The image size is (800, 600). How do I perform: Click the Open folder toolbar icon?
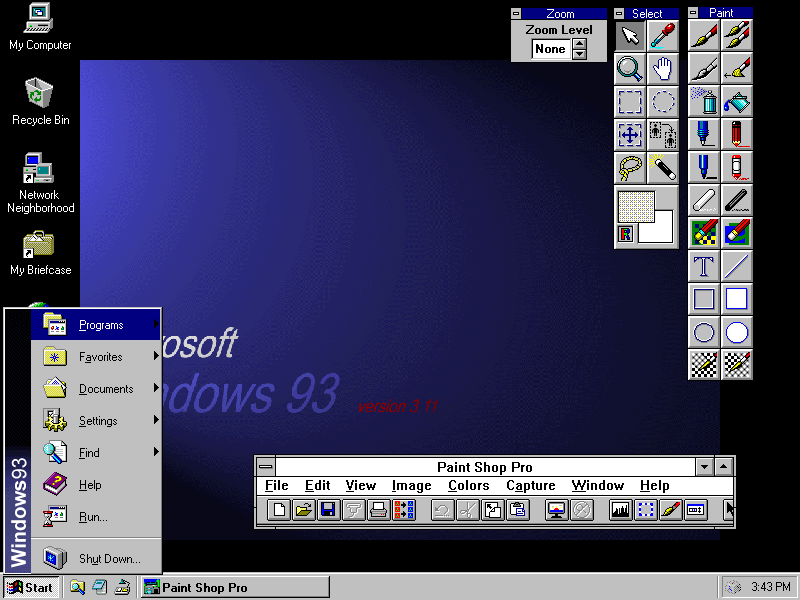click(x=304, y=510)
